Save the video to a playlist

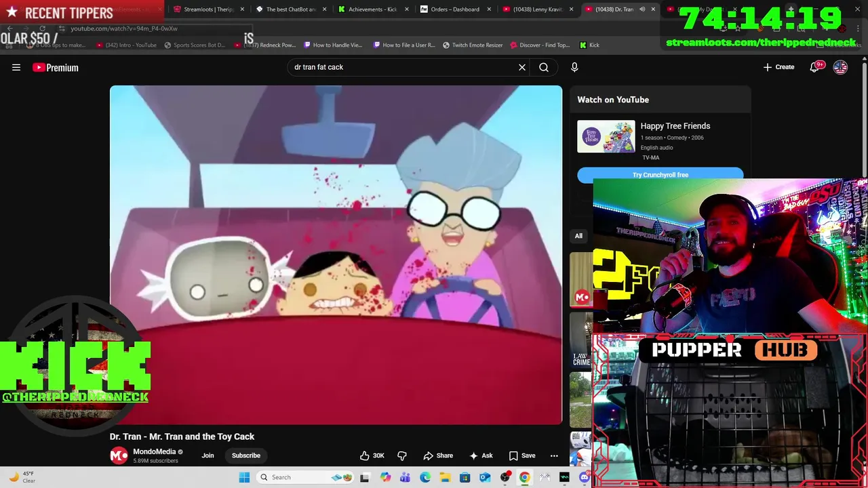(x=522, y=455)
